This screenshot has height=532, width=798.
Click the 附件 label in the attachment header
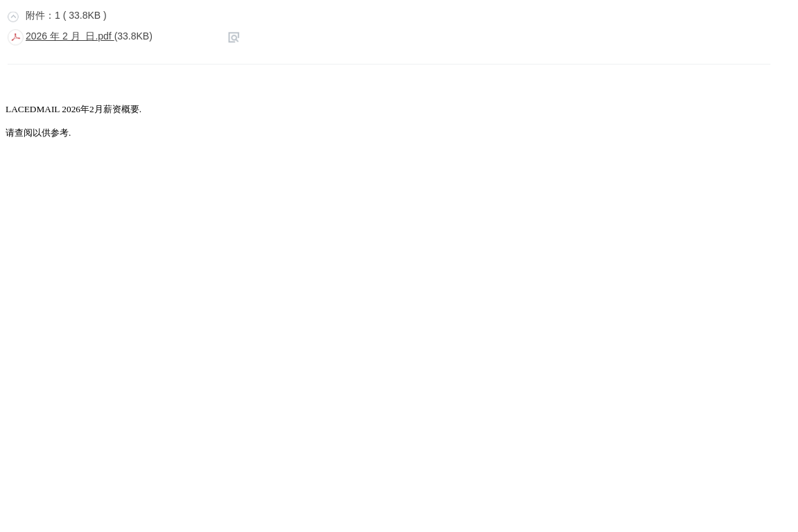click(x=35, y=16)
